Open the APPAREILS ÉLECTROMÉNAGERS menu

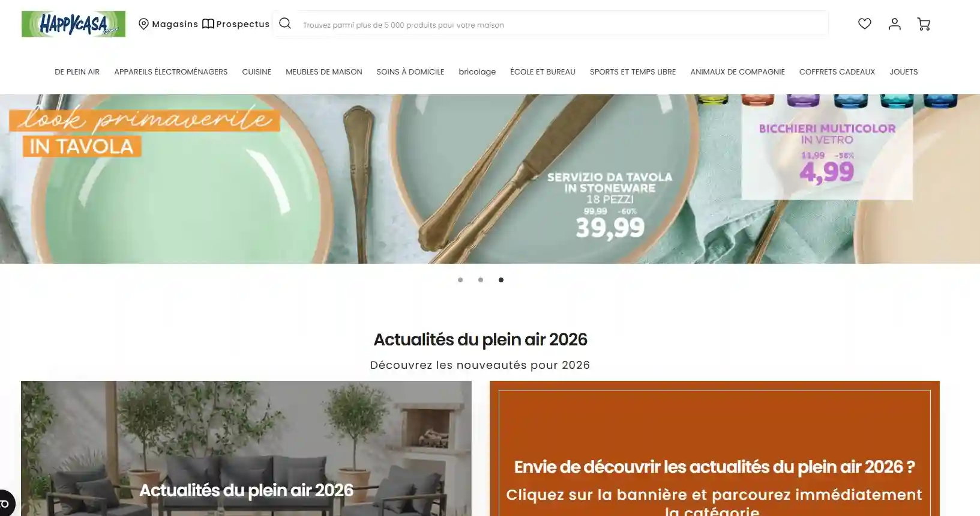[x=171, y=72]
